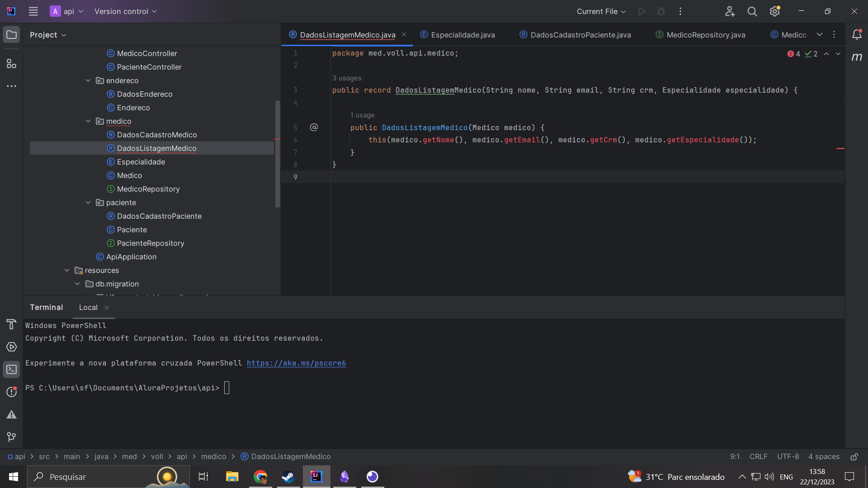Open IntelliJ IDEA from the taskbar
Viewport: 868px width, 488px height.
pos(316,477)
